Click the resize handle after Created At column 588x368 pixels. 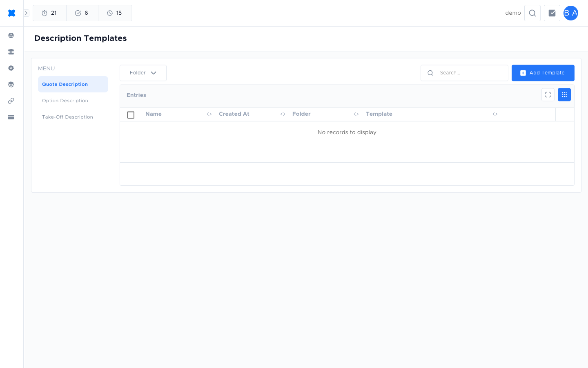tap(283, 114)
